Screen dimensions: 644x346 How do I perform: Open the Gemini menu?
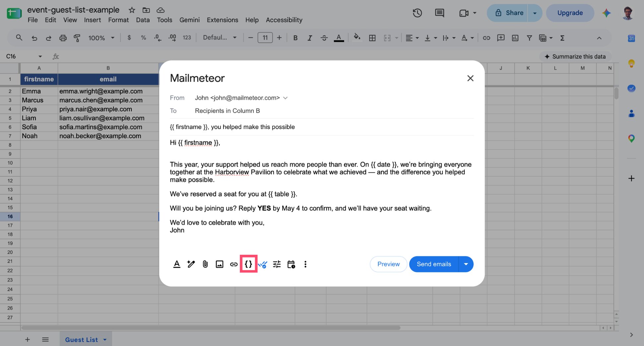(189, 20)
